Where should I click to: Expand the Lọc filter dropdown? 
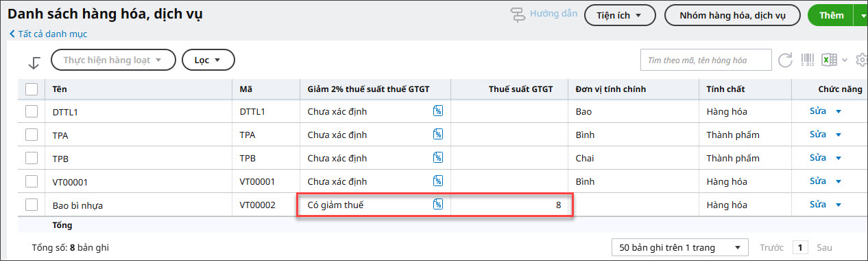pos(208,60)
